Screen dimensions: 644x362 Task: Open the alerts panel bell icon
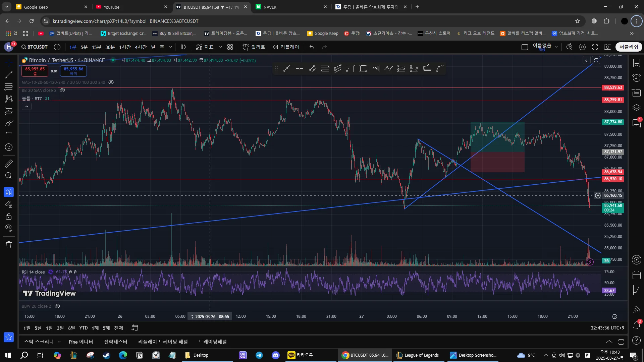click(x=636, y=325)
